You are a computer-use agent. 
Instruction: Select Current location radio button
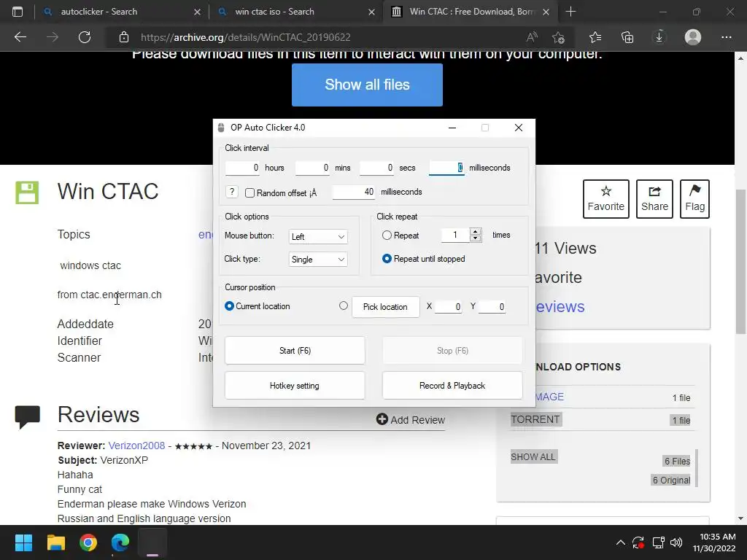pos(229,306)
